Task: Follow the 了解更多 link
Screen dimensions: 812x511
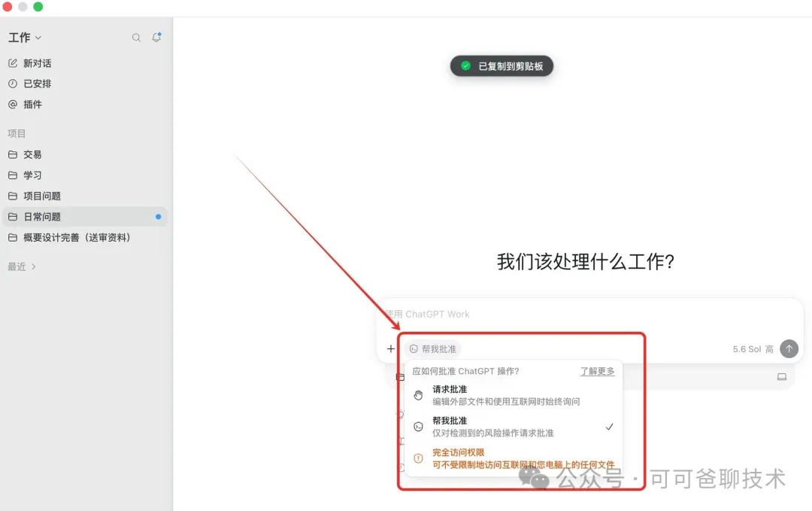Action: click(597, 371)
